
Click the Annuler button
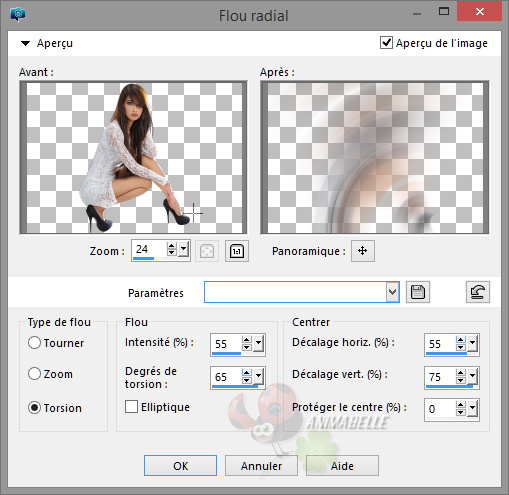[261, 465]
